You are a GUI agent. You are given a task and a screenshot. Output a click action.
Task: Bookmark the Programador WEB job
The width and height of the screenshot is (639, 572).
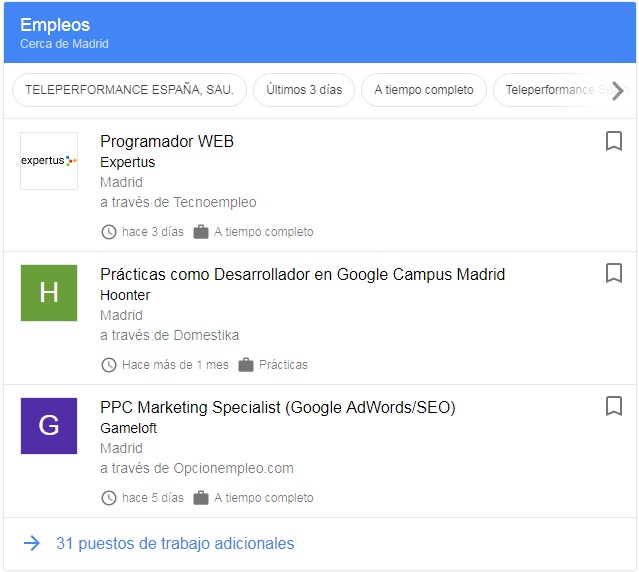point(614,141)
